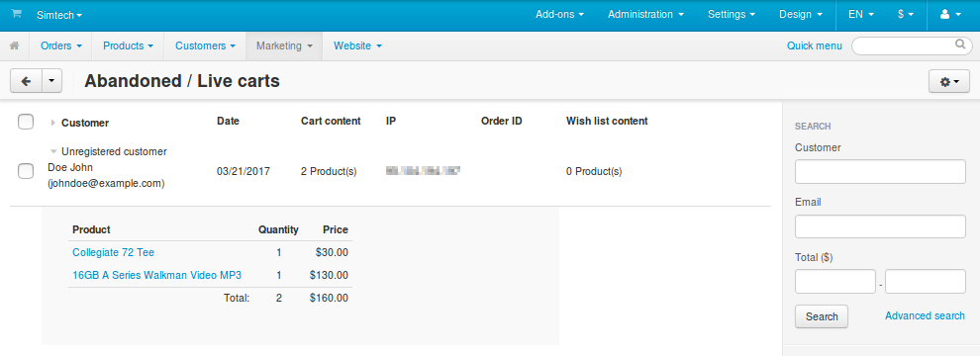The height and width of the screenshot is (356, 980).
Task: Go to the home dashboard icon
Action: 15,45
